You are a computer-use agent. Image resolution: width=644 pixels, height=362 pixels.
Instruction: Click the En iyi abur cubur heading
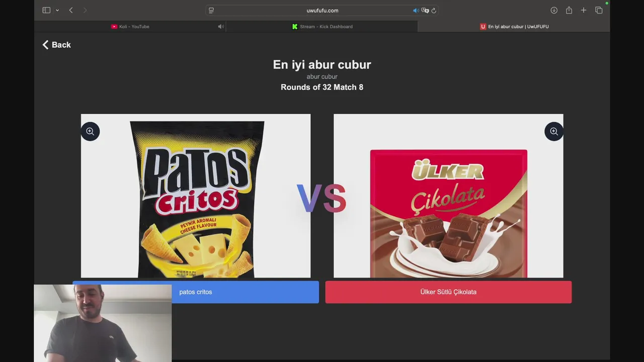(x=322, y=64)
